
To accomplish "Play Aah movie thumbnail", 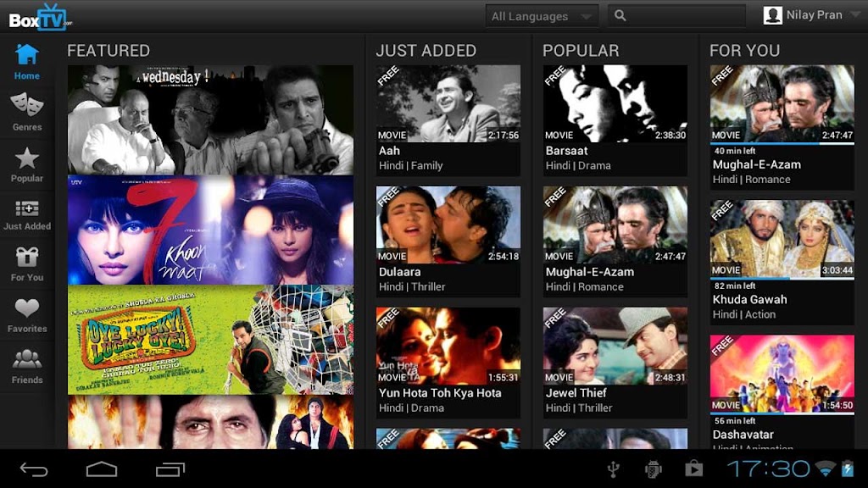I will tap(448, 103).
